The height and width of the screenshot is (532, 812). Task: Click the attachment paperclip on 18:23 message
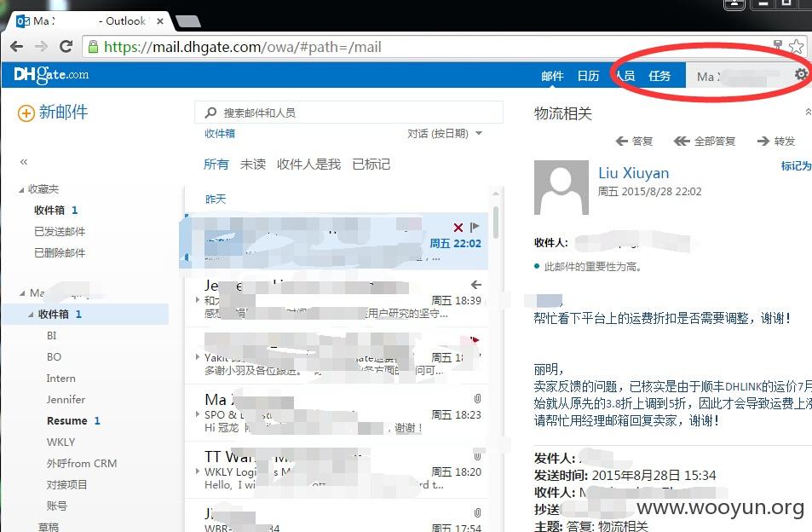coord(477,398)
